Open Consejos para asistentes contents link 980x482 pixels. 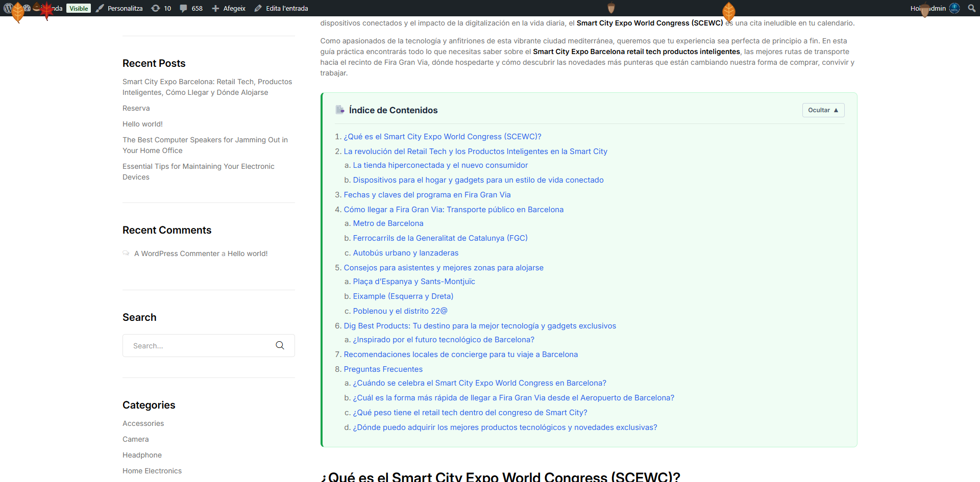[x=444, y=268]
